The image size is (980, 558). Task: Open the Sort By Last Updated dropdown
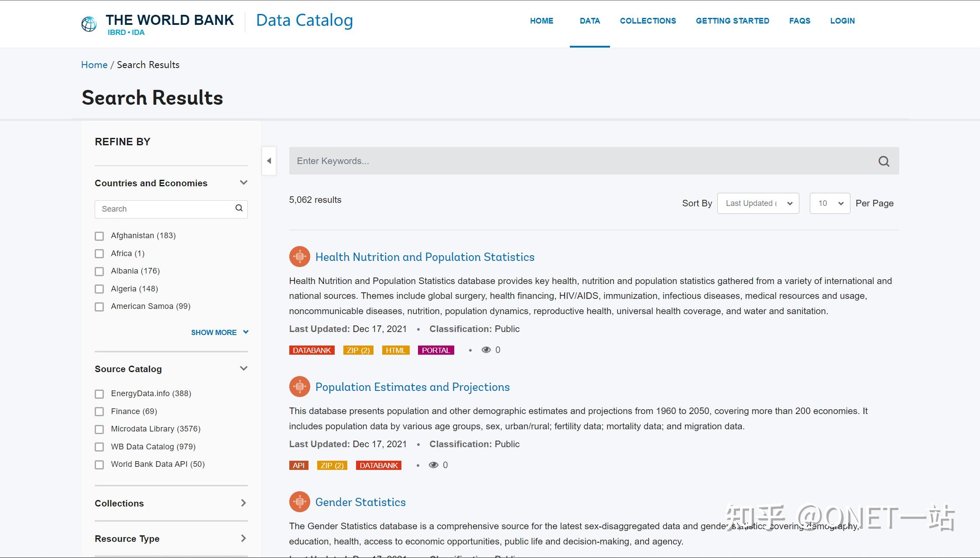tap(758, 203)
